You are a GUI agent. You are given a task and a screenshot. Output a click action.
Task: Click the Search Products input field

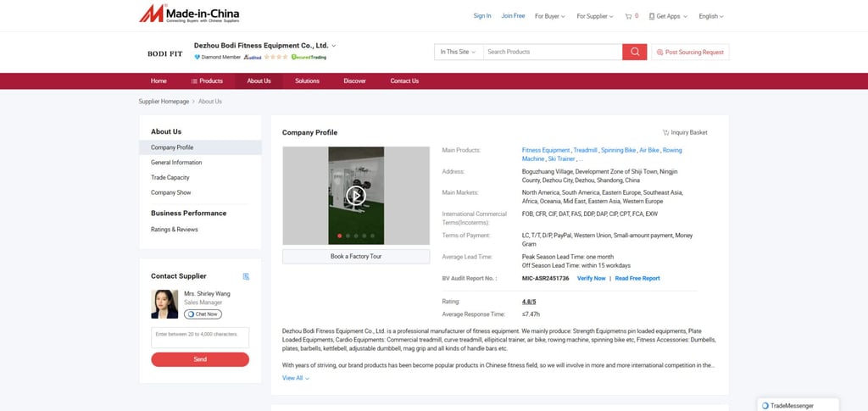pos(553,52)
